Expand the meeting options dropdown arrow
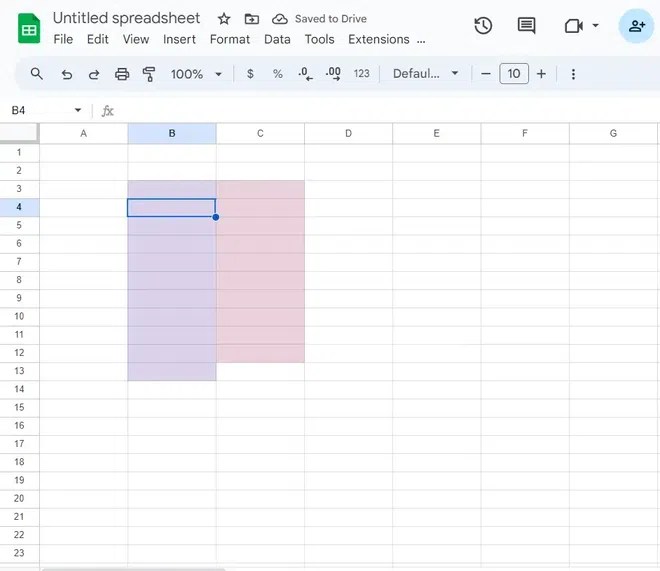The image size is (660, 571). 596,25
